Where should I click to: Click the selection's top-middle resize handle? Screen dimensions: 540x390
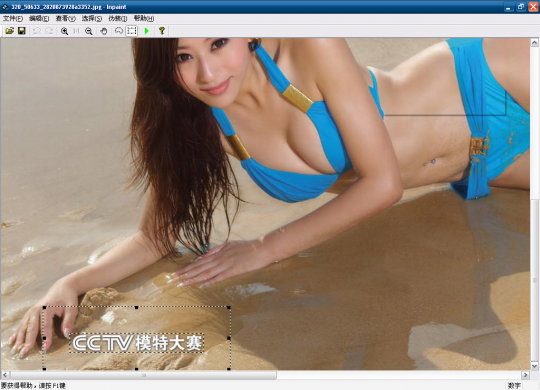coord(137,307)
